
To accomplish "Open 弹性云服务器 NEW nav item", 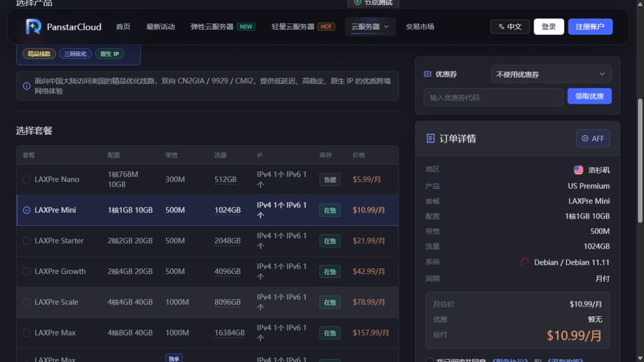I will click(223, 26).
